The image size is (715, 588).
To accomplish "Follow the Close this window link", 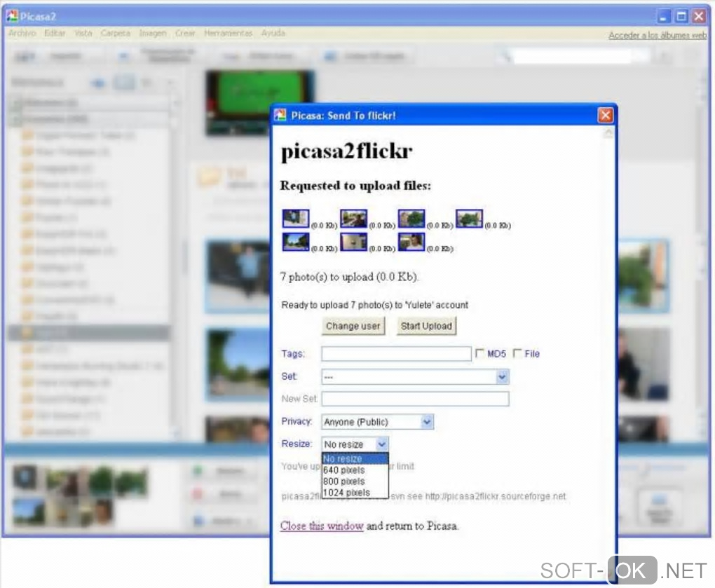I will coord(322,526).
